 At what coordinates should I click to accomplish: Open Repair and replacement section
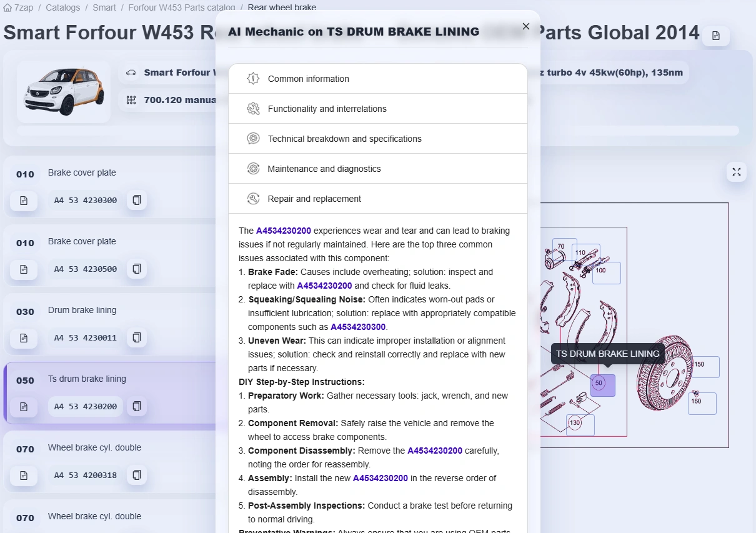378,199
